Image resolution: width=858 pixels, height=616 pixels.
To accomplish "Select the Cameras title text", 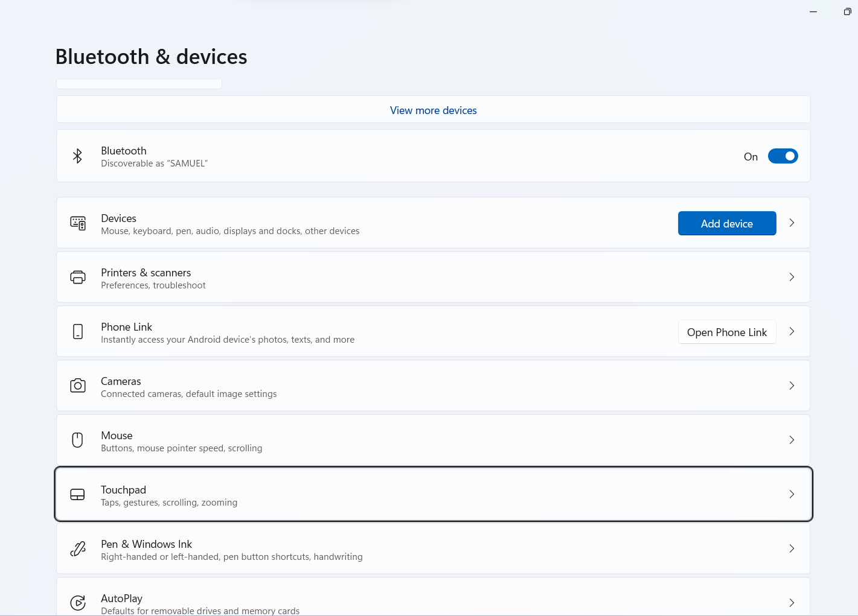I will point(121,381).
